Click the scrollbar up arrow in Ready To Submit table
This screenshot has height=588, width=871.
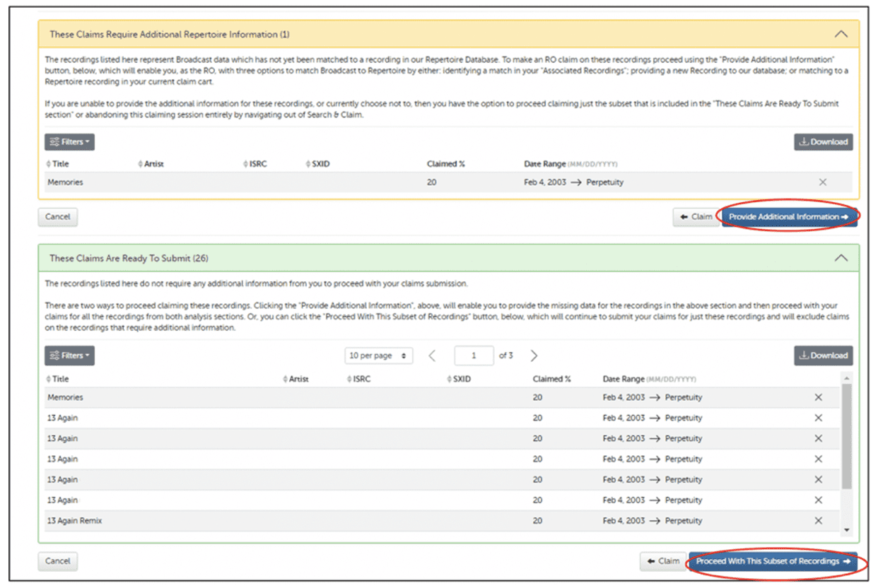(x=847, y=380)
